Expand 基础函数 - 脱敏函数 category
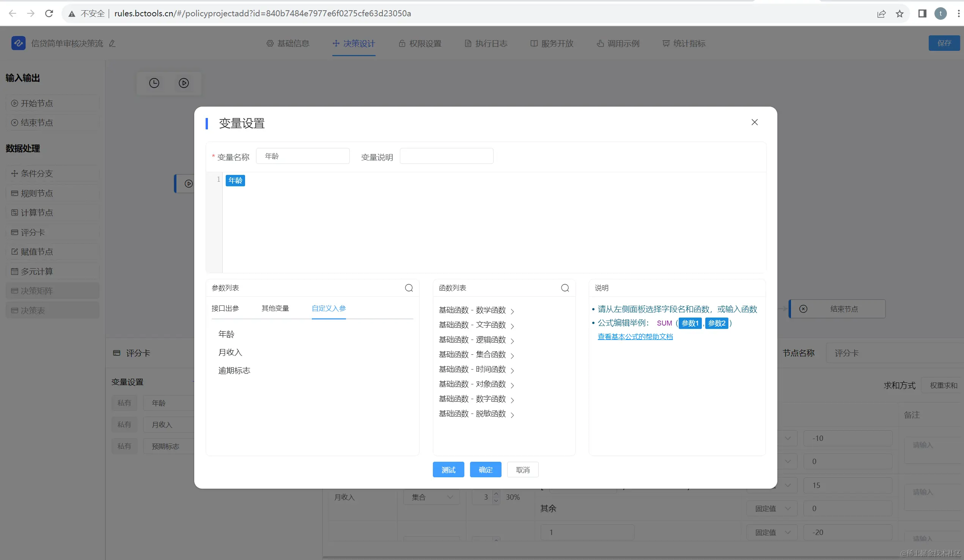 (476, 414)
